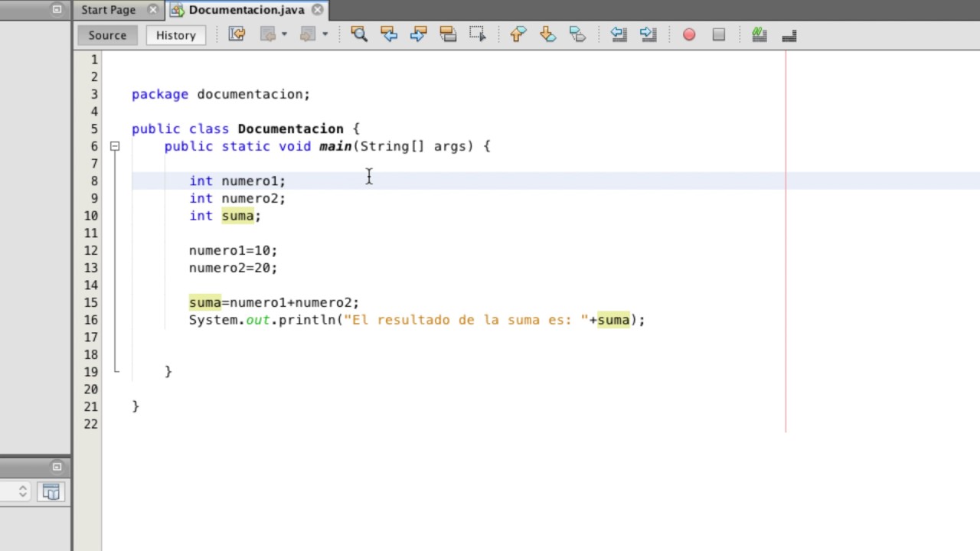The image size is (980, 551).
Task: Click Find Next Occurrence icon
Action: 418,34
